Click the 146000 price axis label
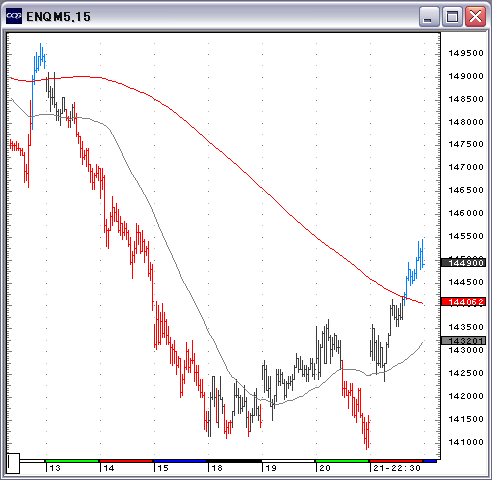492x480 pixels. (x=466, y=213)
